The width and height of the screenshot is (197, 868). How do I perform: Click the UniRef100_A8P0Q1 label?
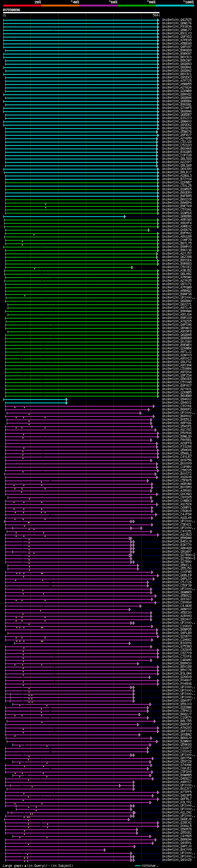pyautogui.click(x=177, y=423)
